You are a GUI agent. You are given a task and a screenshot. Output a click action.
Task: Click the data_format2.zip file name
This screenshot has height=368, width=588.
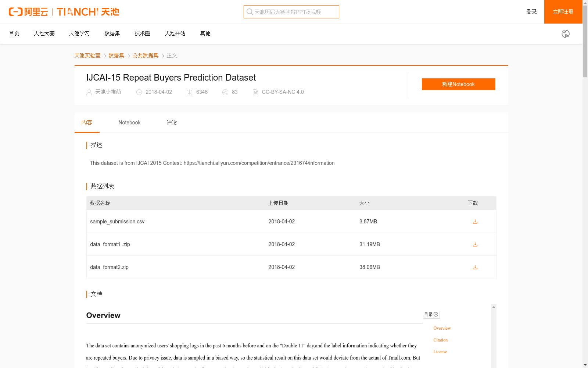point(109,267)
